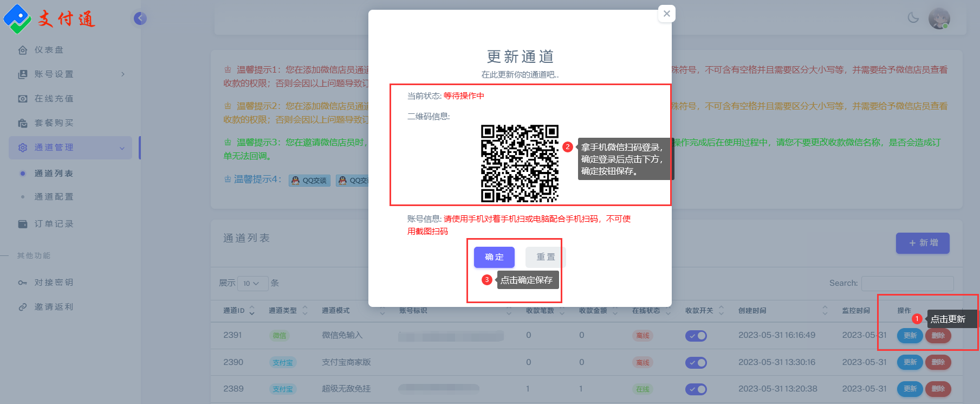
Task: Open the 展示 rows-per-page dropdown
Action: tap(252, 283)
